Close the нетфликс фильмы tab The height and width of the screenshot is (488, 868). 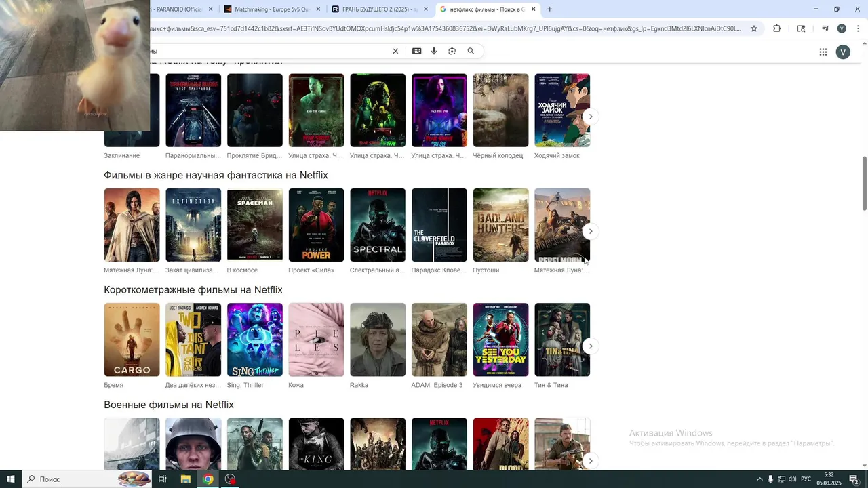(x=534, y=9)
